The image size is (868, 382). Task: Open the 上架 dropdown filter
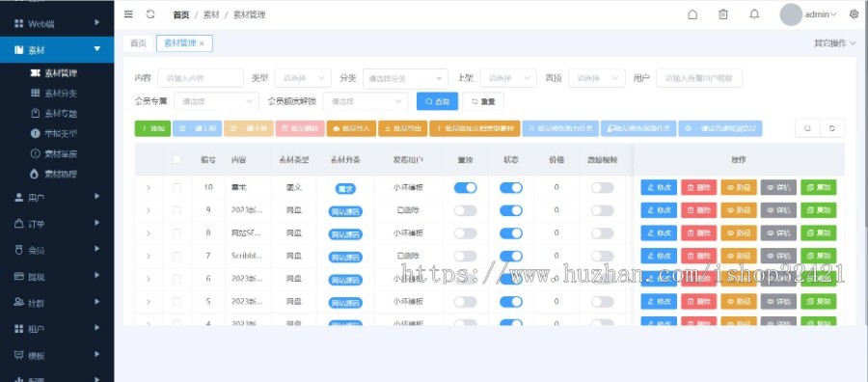click(x=508, y=78)
